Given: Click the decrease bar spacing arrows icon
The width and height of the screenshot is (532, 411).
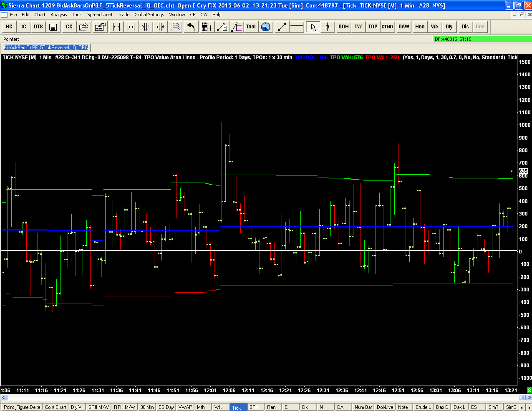Looking at the screenshot, I should [x=160, y=27].
